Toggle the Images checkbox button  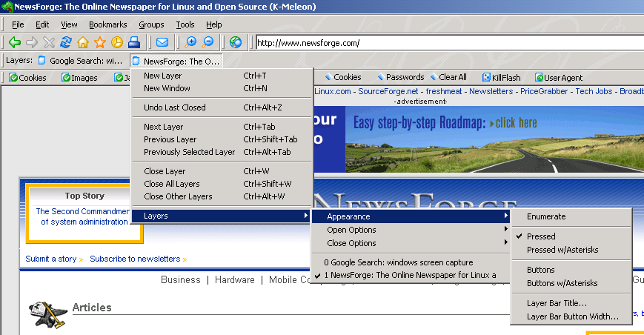(80, 78)
